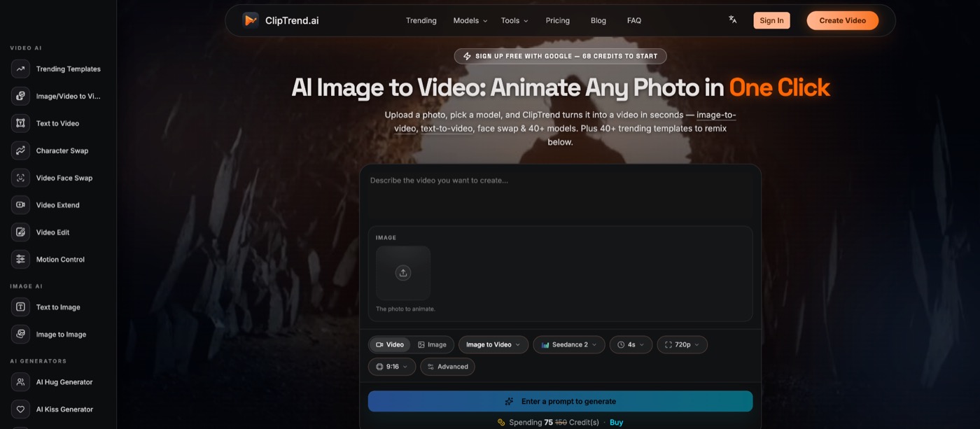The image size is (980, 429).
Task: Open the Seedance 2 model dropdown
Action: tap(569, 345)
